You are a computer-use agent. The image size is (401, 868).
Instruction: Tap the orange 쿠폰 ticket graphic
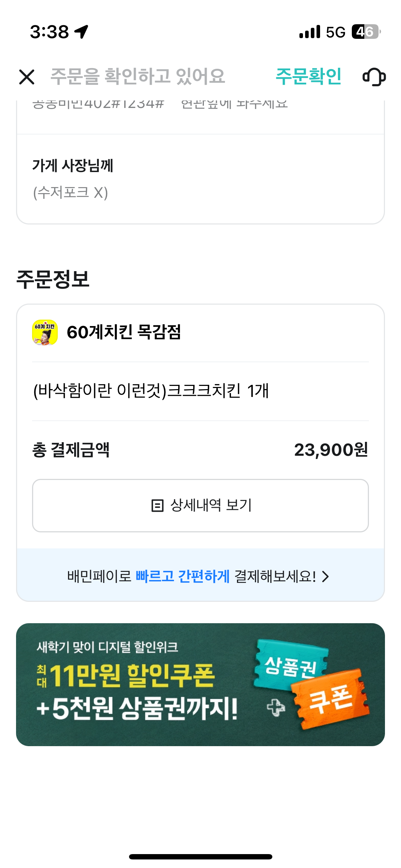coord(331,699)
